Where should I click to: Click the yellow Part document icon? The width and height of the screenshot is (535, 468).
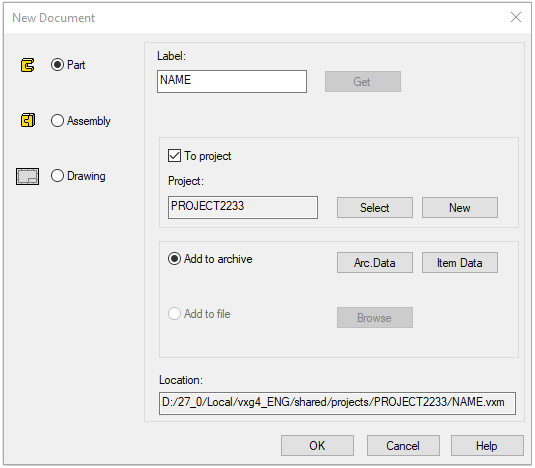[x=27, y=65]
